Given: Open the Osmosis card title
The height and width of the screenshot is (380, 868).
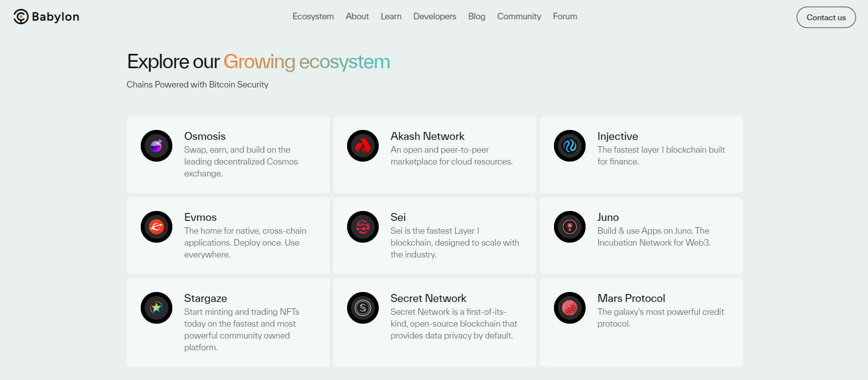Looking at the screenshot, I should 205,136.
